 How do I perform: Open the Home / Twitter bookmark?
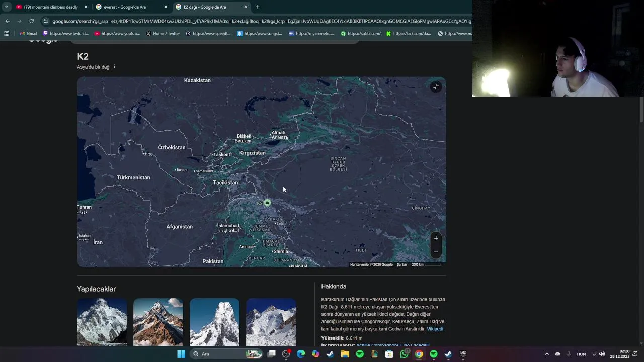163,34
